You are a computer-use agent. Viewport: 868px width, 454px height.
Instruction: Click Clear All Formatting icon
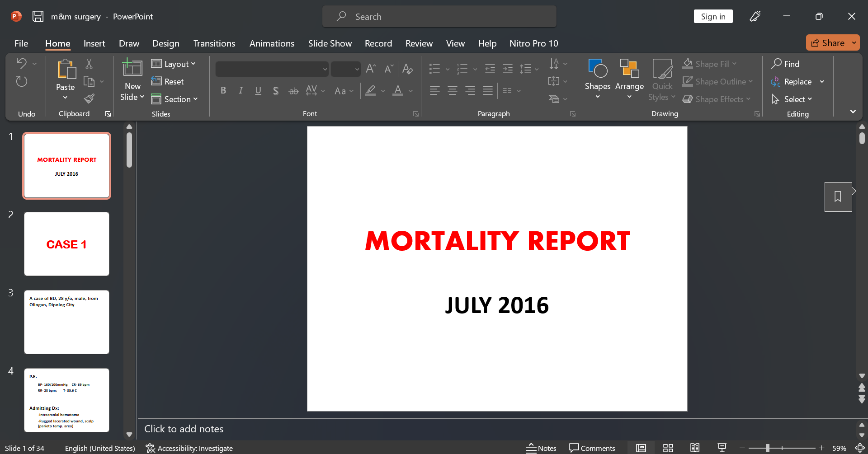coord(407,69)
